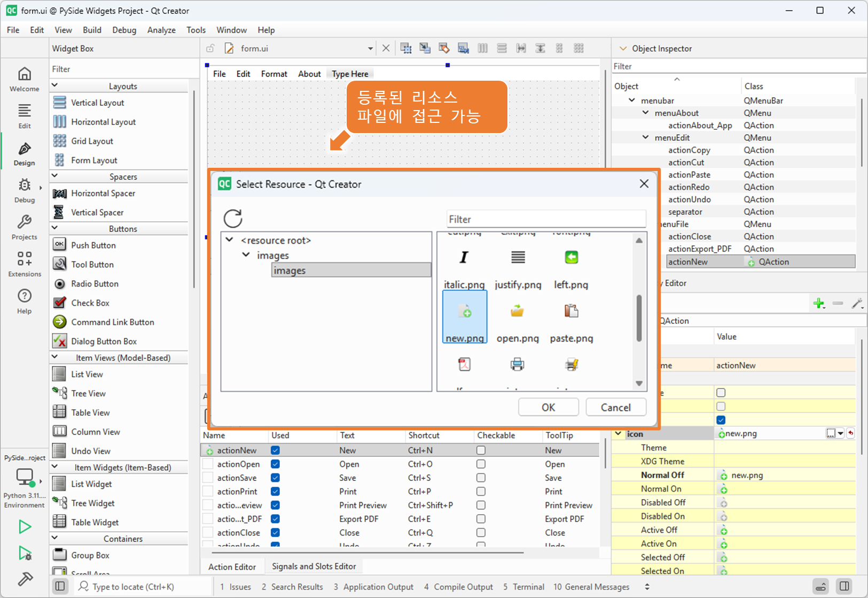Click the Widget Box Filter field
Image resolution: width=868 pixels, height=598 pixels.
point(124,69)
